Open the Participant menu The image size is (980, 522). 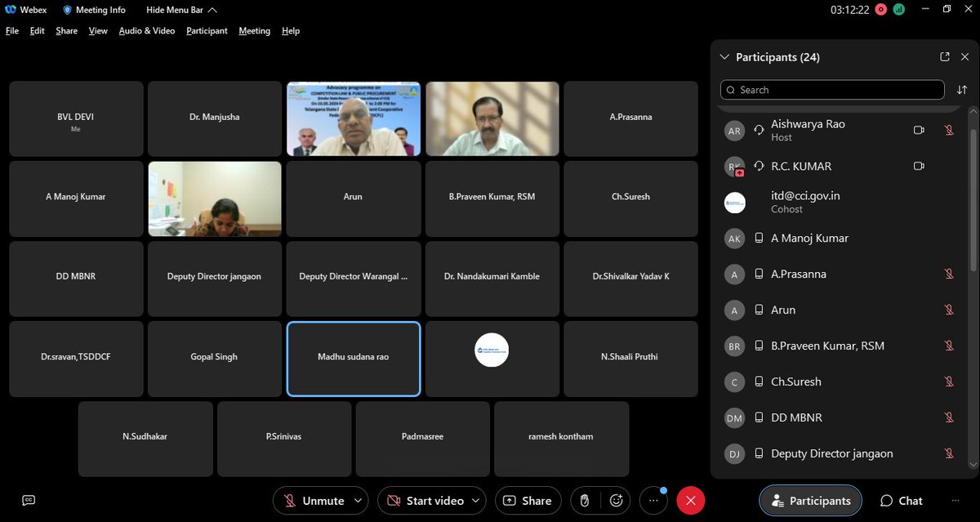pos(207,31)
